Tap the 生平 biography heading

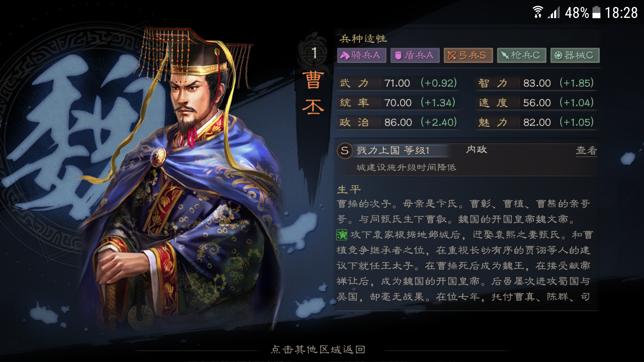[x=349, y=189]
